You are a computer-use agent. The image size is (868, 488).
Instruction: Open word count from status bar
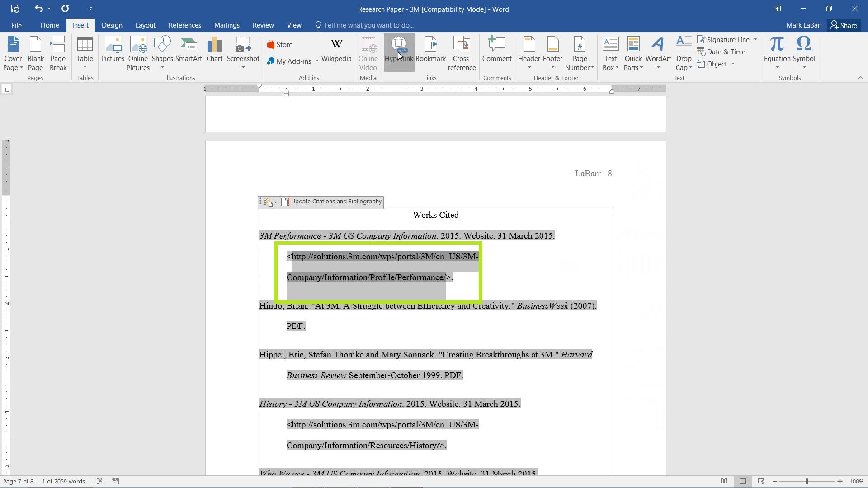click(63, 481)
